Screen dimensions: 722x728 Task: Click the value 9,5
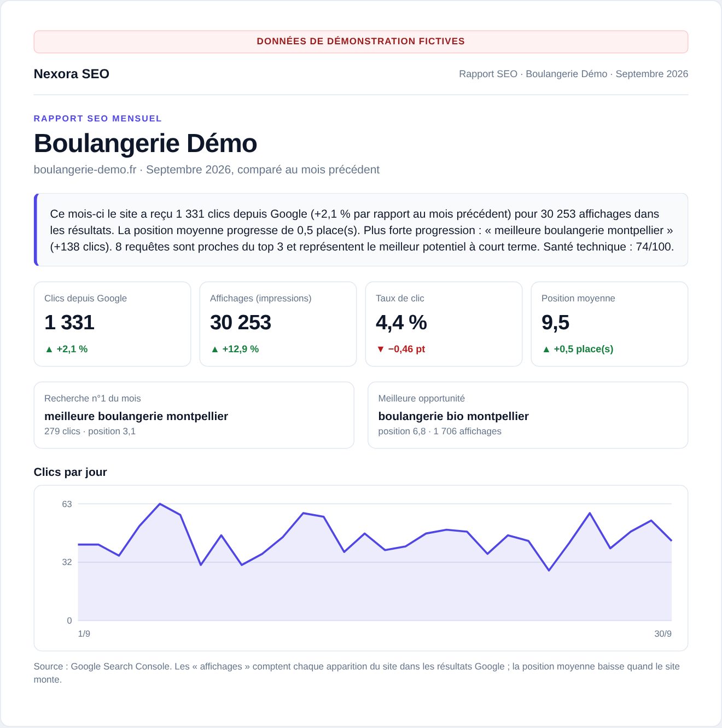(x=556, y=323)
